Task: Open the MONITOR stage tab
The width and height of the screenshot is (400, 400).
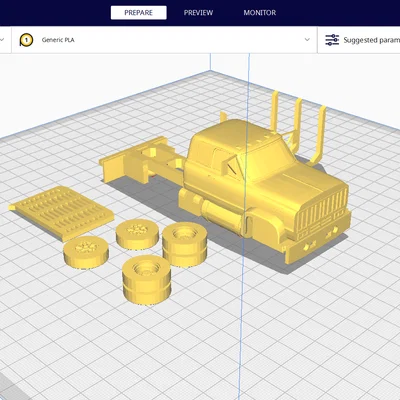Action: tap(260, 13)
